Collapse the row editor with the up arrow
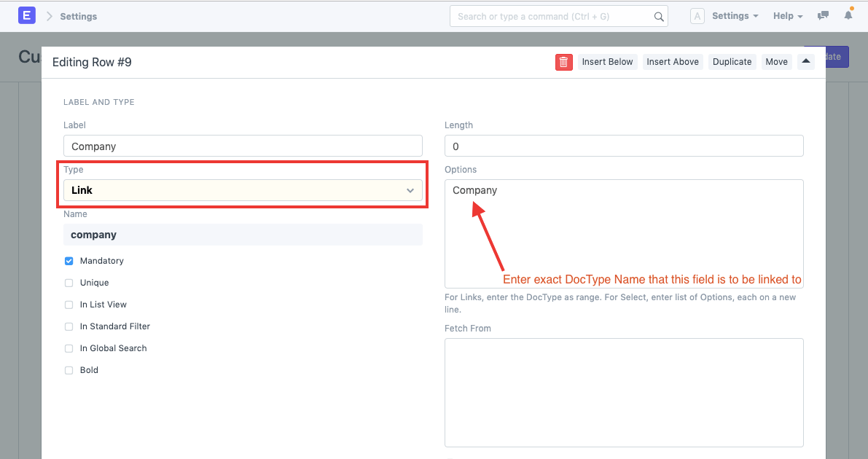 click(x=806, y=62)
